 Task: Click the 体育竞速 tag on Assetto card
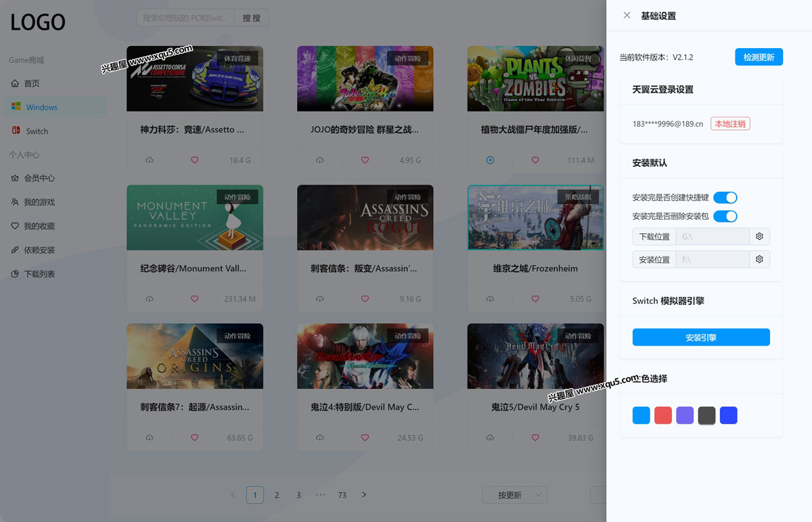click(238, 59)
